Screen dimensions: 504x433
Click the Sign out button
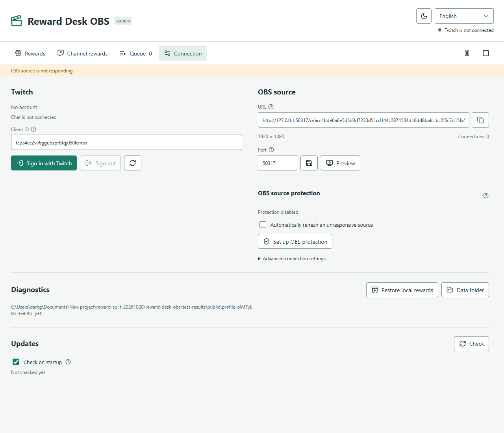[x=100, y=163]
